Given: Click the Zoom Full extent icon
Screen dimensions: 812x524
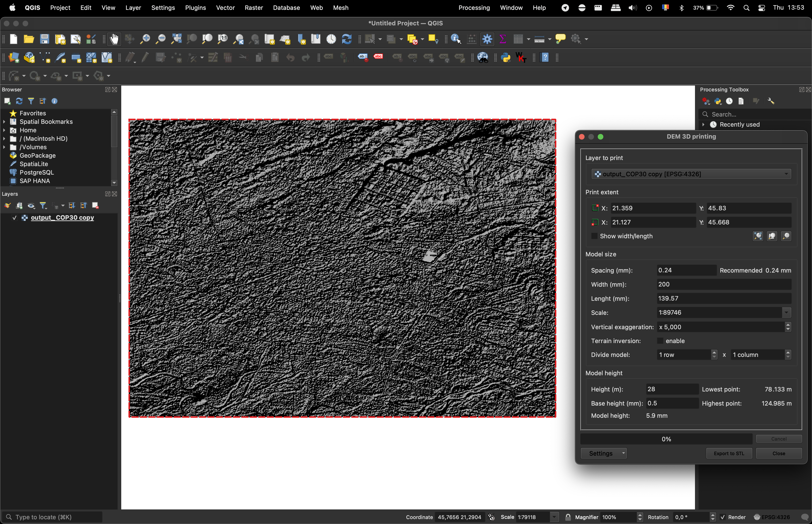Looking at the screenshot, I should point(176,39).
